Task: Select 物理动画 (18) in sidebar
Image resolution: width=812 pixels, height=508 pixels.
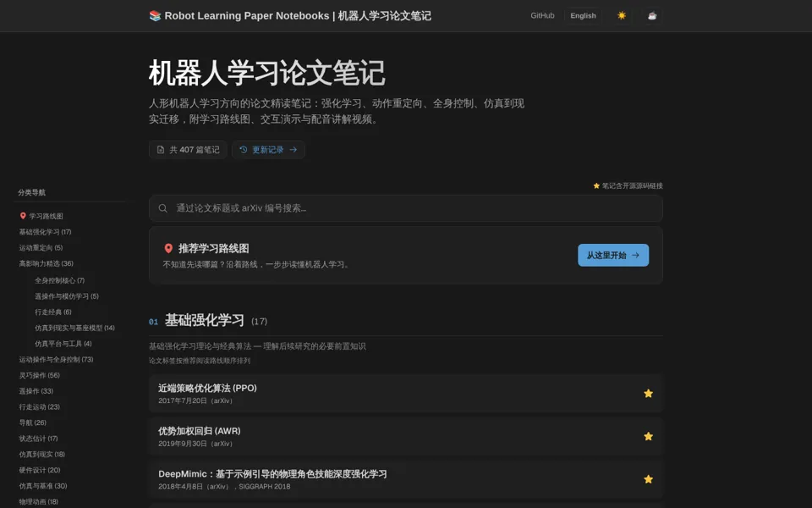Action: 38,502
